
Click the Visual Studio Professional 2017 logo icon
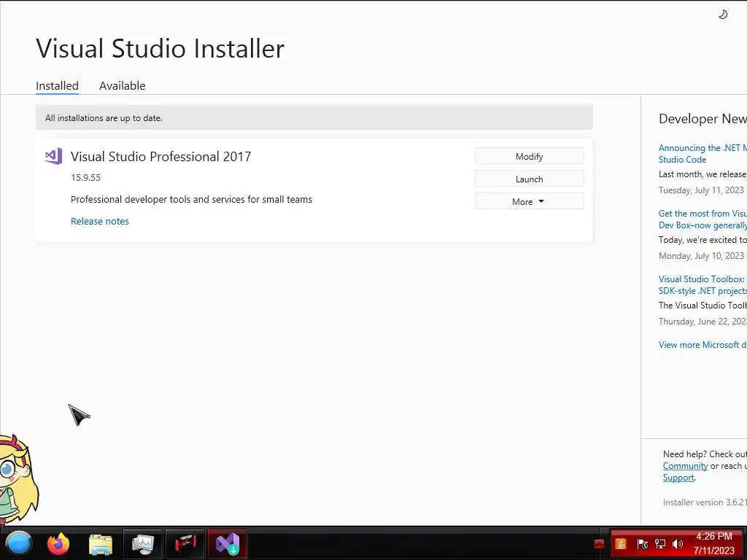pyautogui.click(x=53, y=156)
